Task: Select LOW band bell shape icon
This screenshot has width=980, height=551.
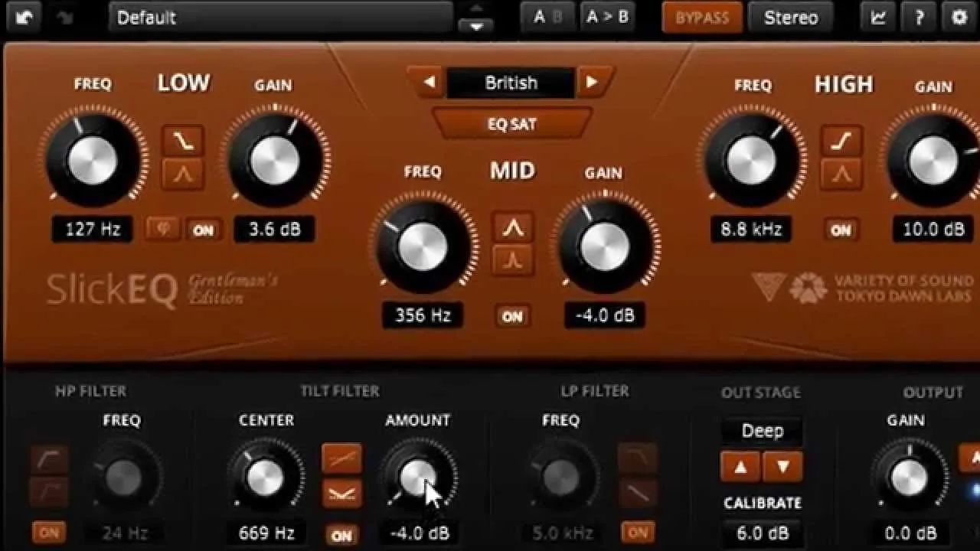Action: pyautogui.click(x=183, y=174)
